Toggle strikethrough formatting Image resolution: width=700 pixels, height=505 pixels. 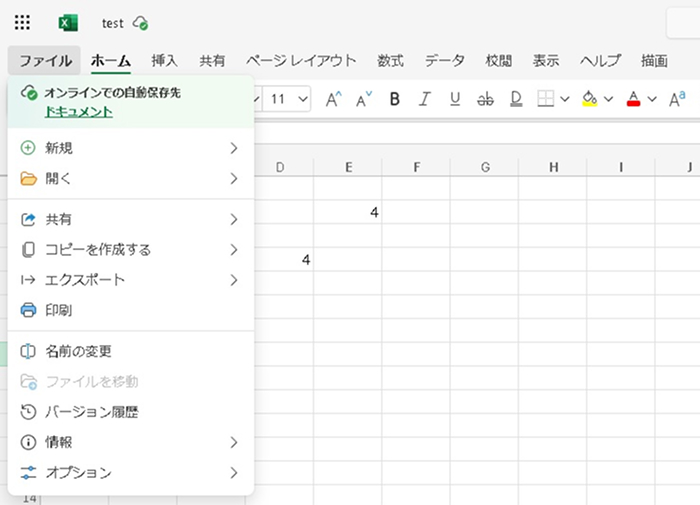coord(485,99)
